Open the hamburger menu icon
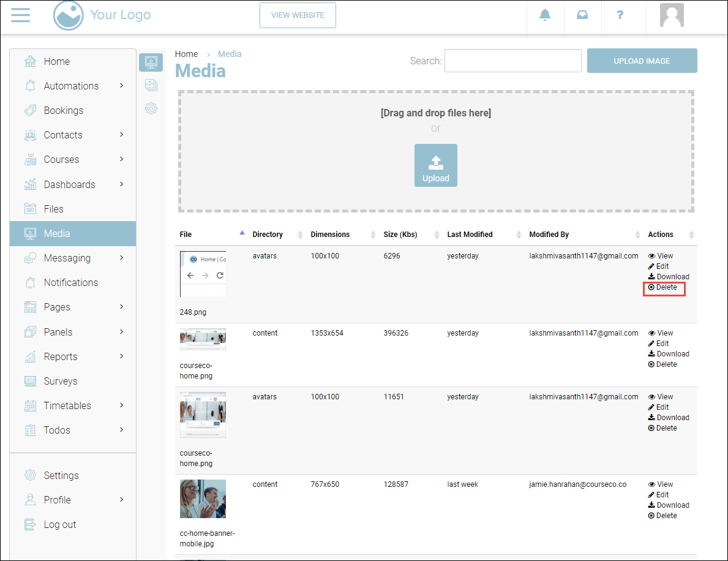The width and height of the screenshot is (728, 561). [20, 15]
